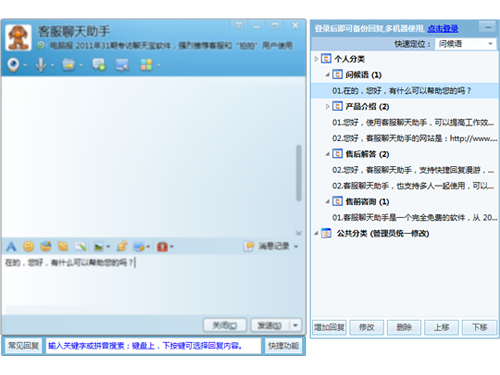Open the emoji smiley picker
The width and height of the screenshot is (500, 375).
(x=28, y=247)
